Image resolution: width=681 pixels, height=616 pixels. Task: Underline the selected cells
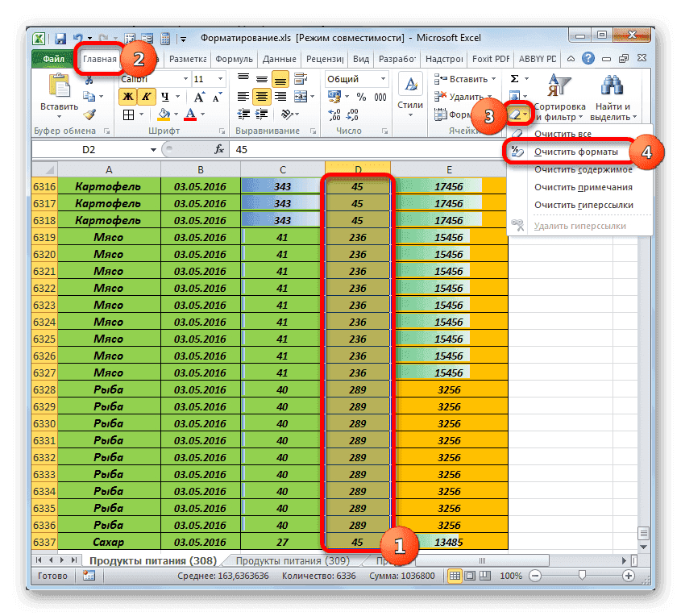[164, 96]
